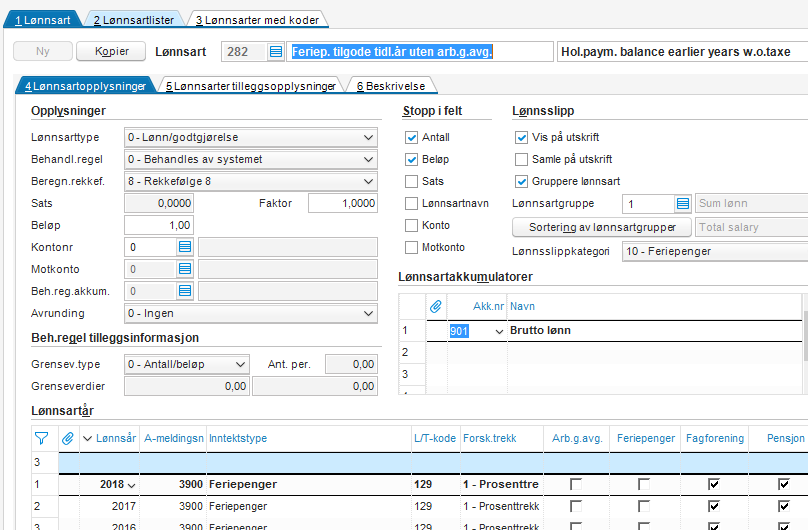The image size is (808, 530).
Task: Open the Beskrivelse tab
Action: tap(391, 86)
